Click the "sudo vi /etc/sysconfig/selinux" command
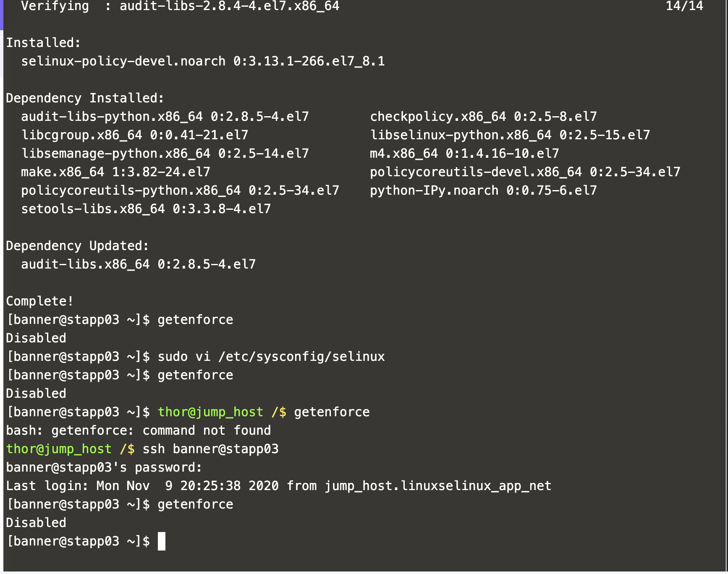Screen dimensions: 728x574 tap(271, 357)
